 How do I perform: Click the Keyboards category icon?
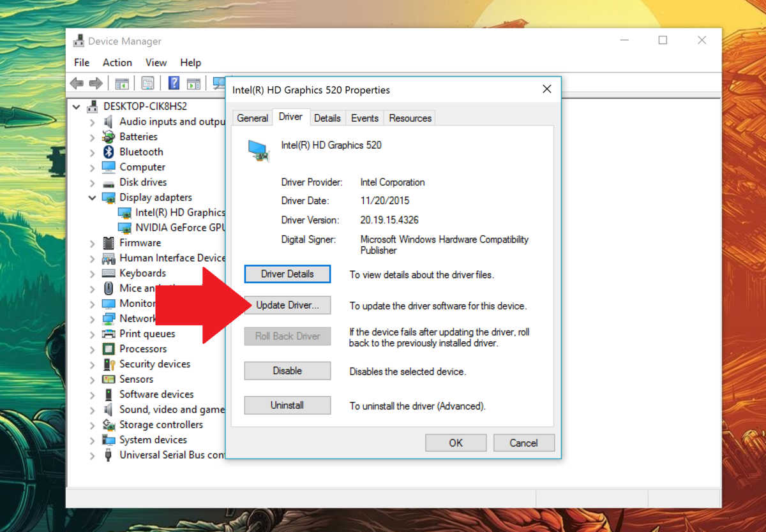pos(110,273)
